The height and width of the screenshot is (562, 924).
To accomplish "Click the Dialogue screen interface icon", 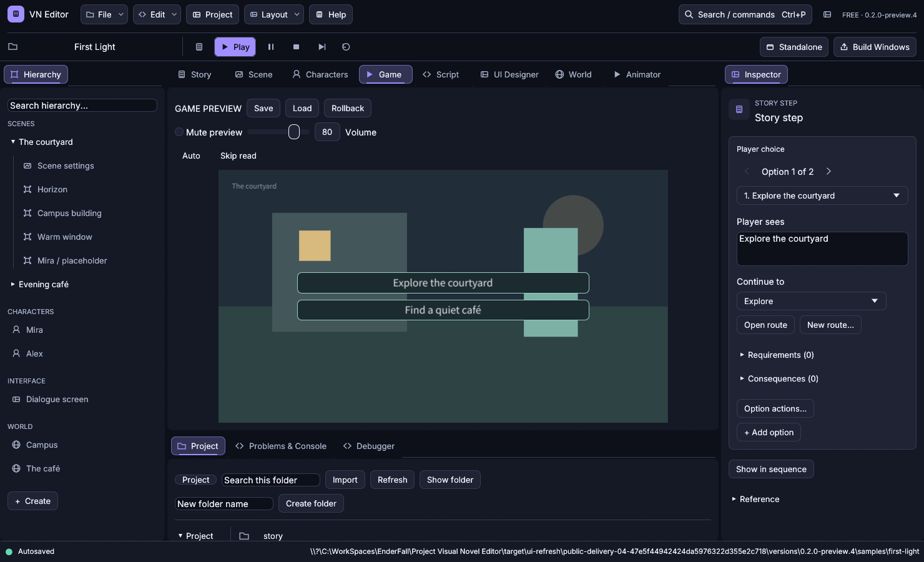I will (16, 399).
